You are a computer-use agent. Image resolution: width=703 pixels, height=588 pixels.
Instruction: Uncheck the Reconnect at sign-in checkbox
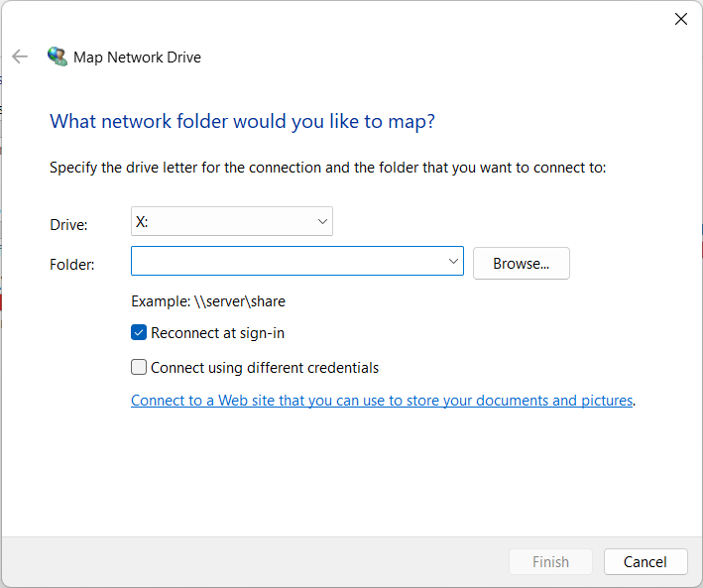click(x=139, y=333)
